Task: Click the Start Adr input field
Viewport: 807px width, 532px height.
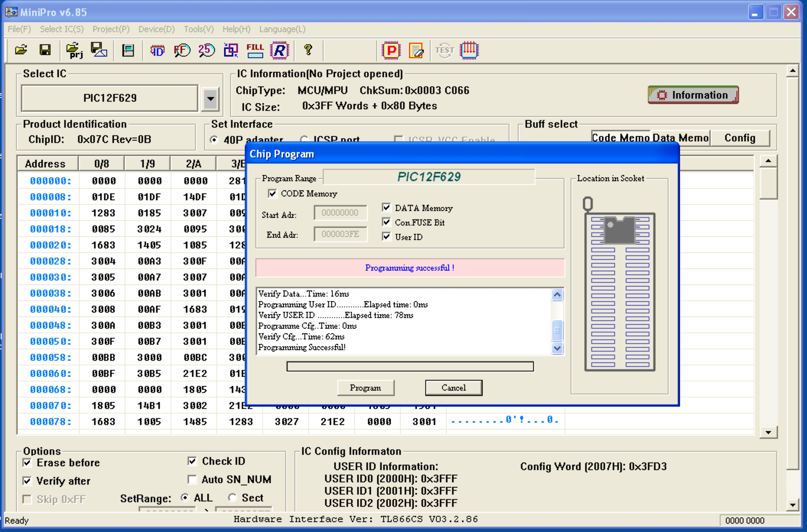Action: pos(340,213)
